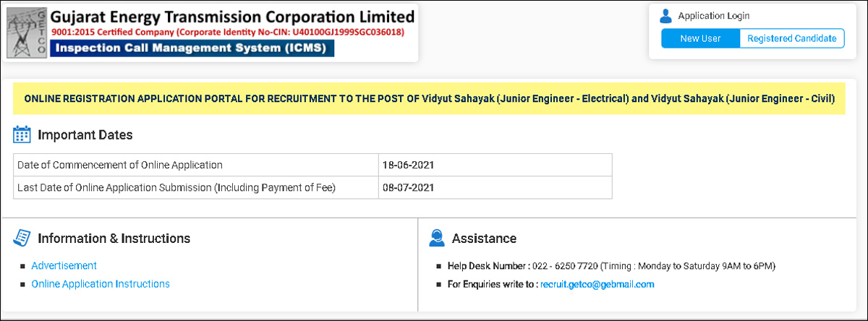This screenshot has width=868, height=321.
Task: Click the recruit.getco@gebmail.com email link
Action: tap(597, 285)
